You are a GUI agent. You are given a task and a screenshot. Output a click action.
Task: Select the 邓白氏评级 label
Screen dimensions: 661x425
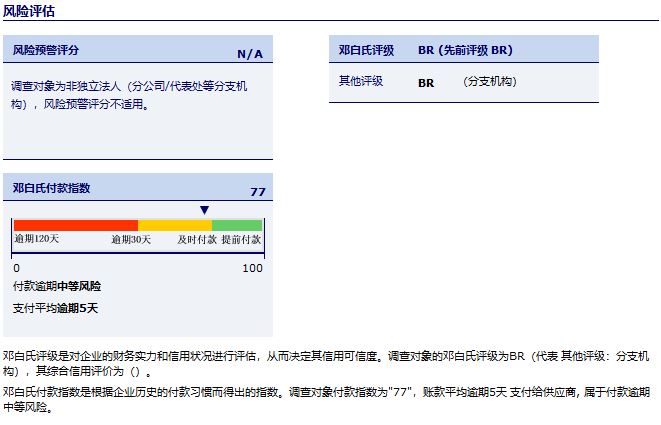coord(366,50)
